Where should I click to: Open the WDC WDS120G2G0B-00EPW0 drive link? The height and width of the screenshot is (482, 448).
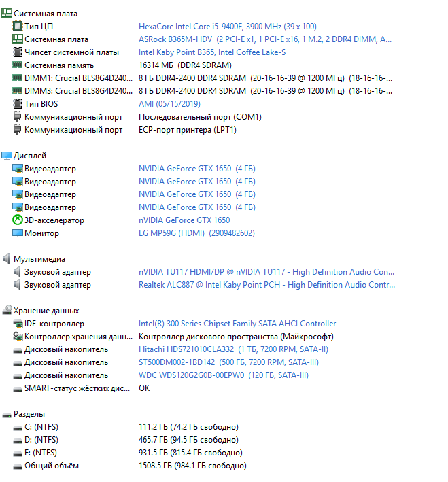224,375
